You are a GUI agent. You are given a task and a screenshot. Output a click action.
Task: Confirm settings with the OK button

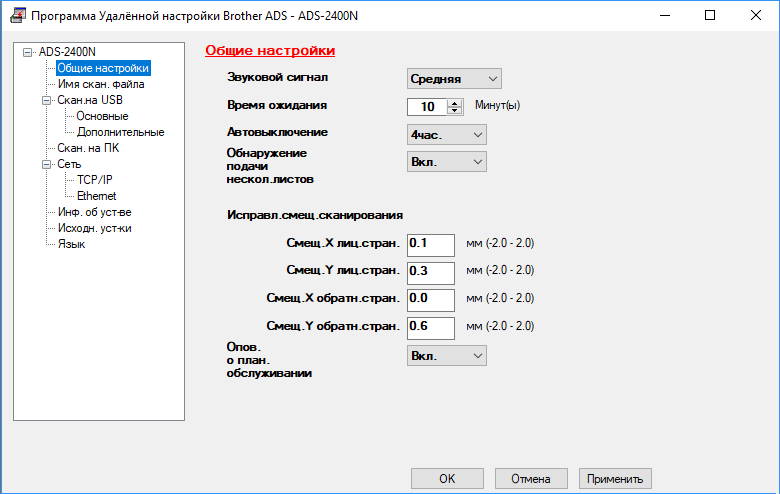click(x=447, y=479)
